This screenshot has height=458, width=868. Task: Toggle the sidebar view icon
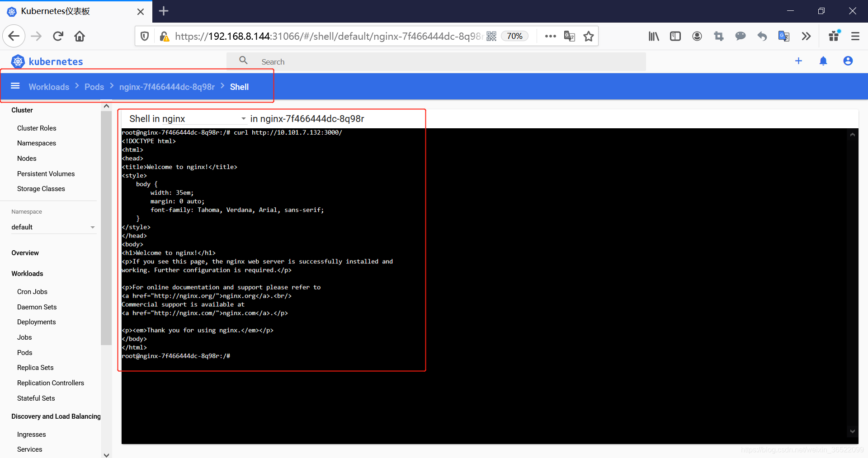pyautogui.click(x=675, y=36)
